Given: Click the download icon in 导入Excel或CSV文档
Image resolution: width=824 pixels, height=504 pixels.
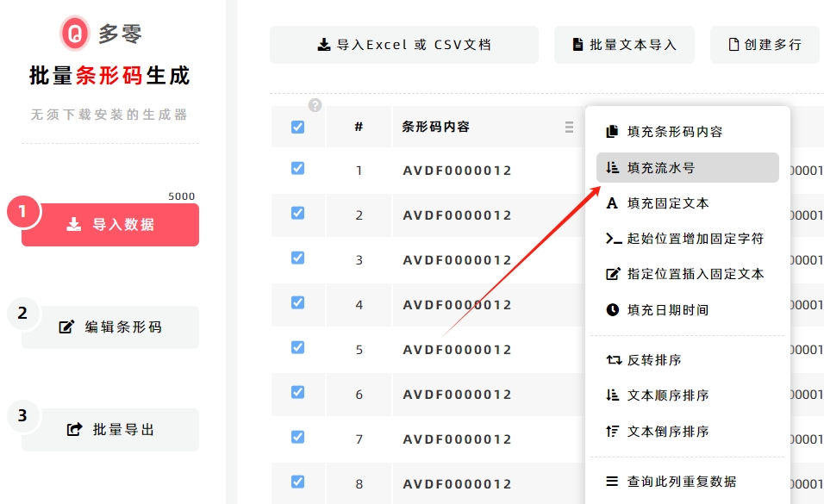Looking at the screenshot, I should tap(324, 45).
